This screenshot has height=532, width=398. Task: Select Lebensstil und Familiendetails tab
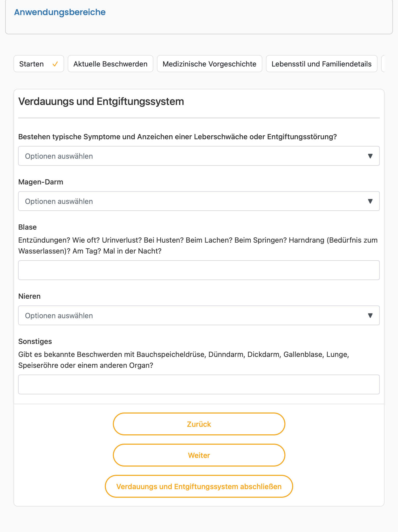point(322,64)
